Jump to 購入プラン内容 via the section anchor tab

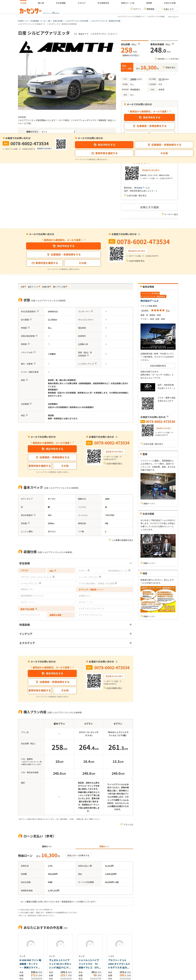pyautogui.click(x=60, y=287)
